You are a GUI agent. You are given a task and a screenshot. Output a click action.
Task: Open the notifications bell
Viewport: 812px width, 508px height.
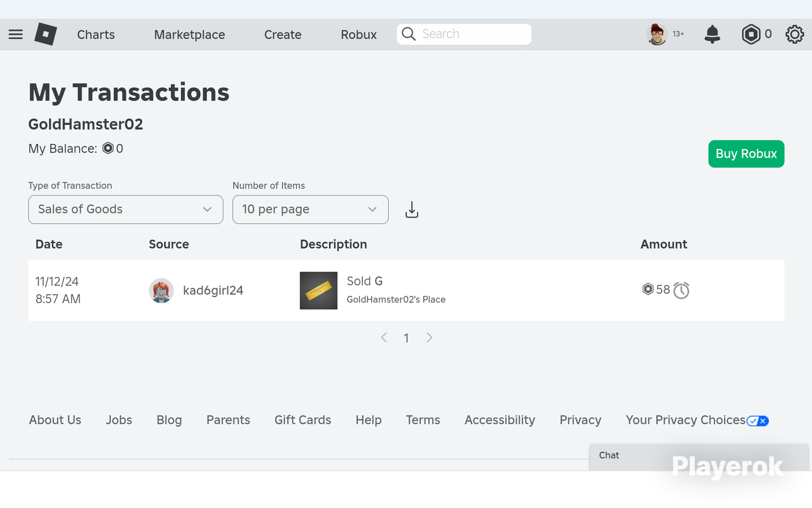pyautogui.click(x=713, y=34)
